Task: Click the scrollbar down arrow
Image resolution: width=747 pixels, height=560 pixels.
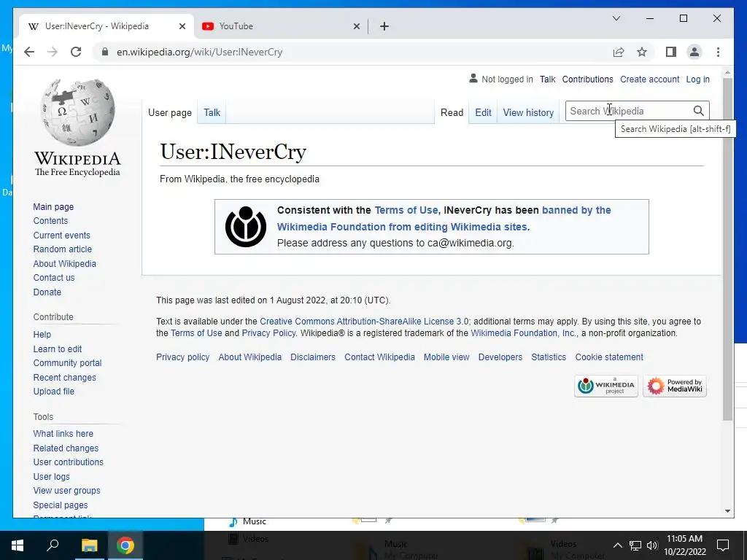Action: [727, 511]
